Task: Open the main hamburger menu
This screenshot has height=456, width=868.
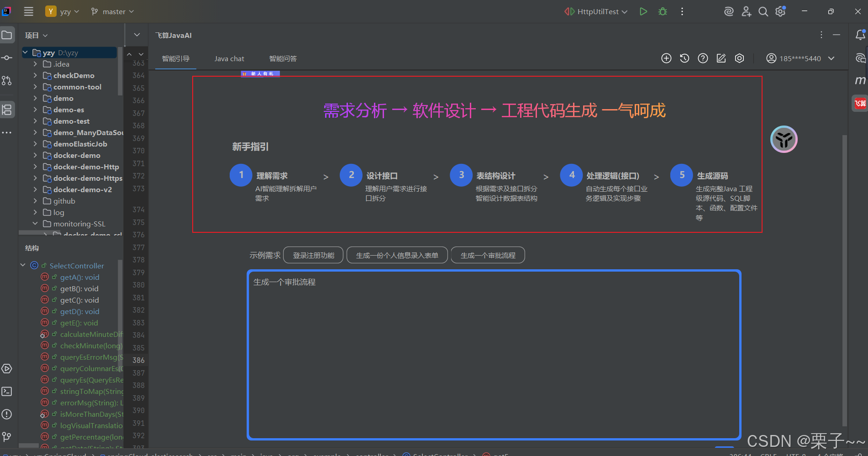Action: pos(29,11)
